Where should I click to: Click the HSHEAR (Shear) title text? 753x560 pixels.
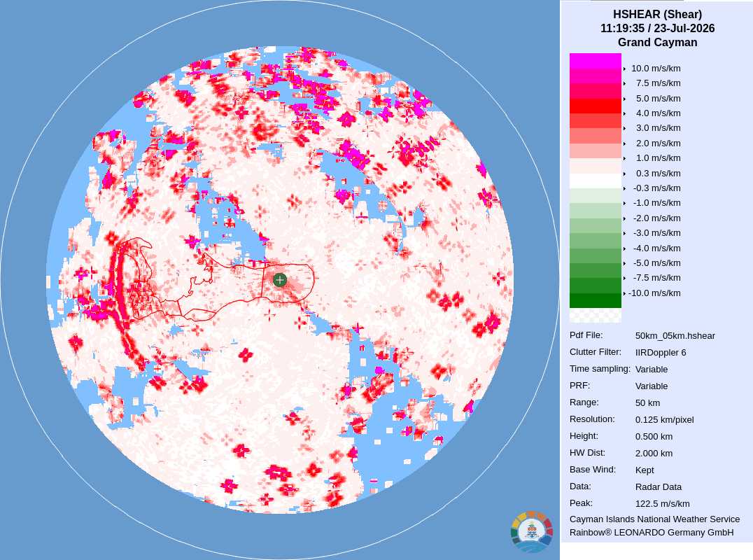pos(657,15)
